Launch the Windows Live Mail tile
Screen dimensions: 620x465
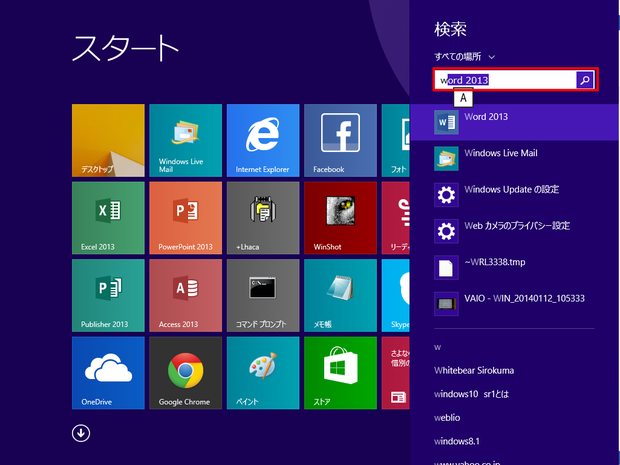click(185, 140)
